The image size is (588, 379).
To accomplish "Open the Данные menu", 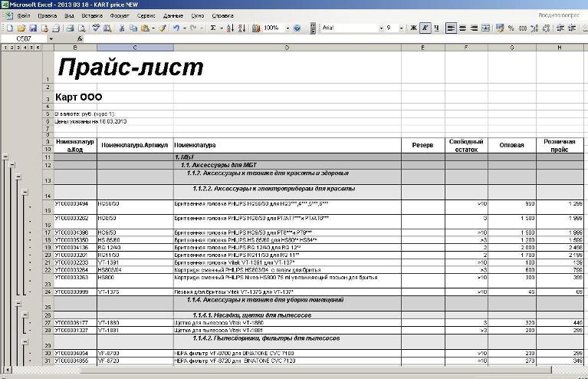I will pyautogui.click(x=173, y=16).
